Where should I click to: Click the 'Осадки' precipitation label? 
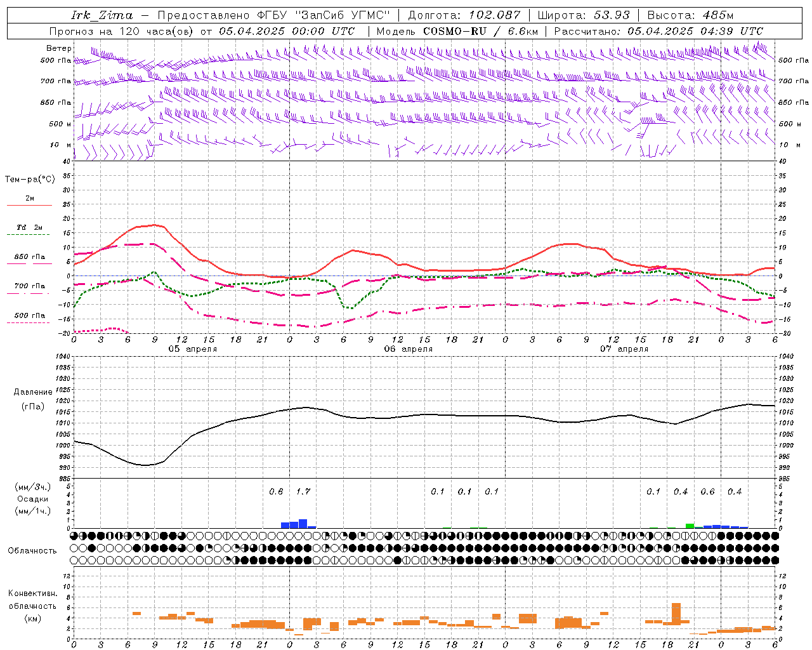33,499
